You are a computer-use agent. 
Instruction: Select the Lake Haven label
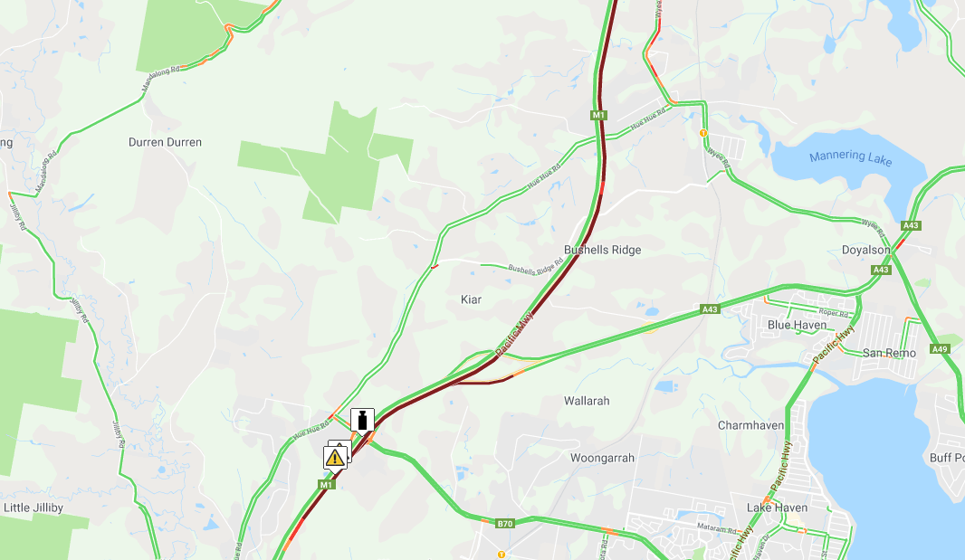coord(778,508)
